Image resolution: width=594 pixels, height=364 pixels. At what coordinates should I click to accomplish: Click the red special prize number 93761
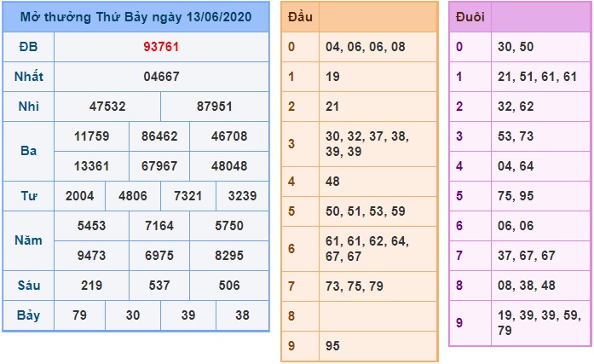161,47
